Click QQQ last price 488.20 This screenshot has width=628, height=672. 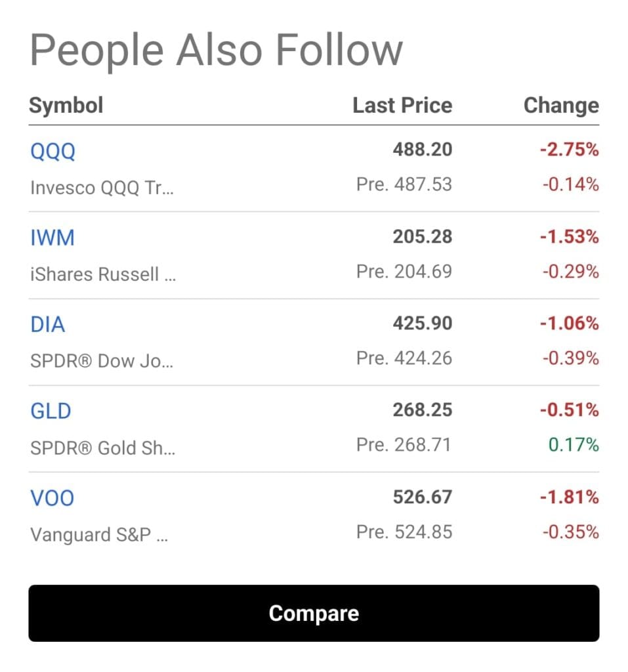click(423, 150)
